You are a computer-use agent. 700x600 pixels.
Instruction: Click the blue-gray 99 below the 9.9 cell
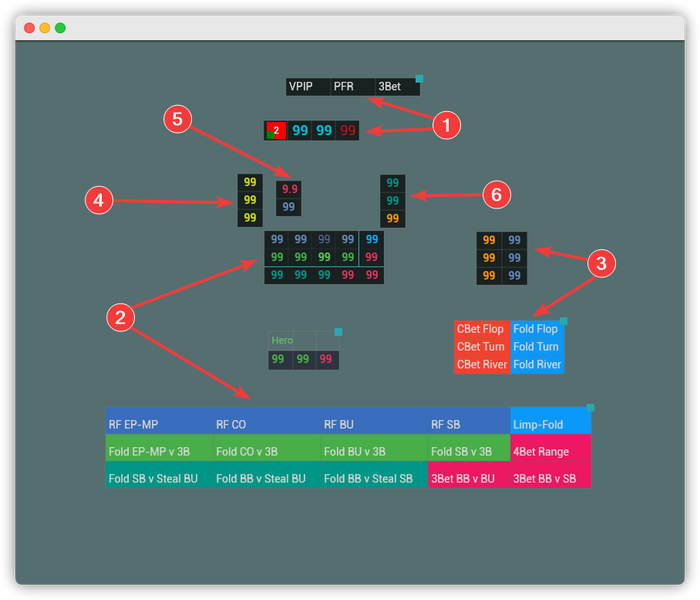[289, 207]
